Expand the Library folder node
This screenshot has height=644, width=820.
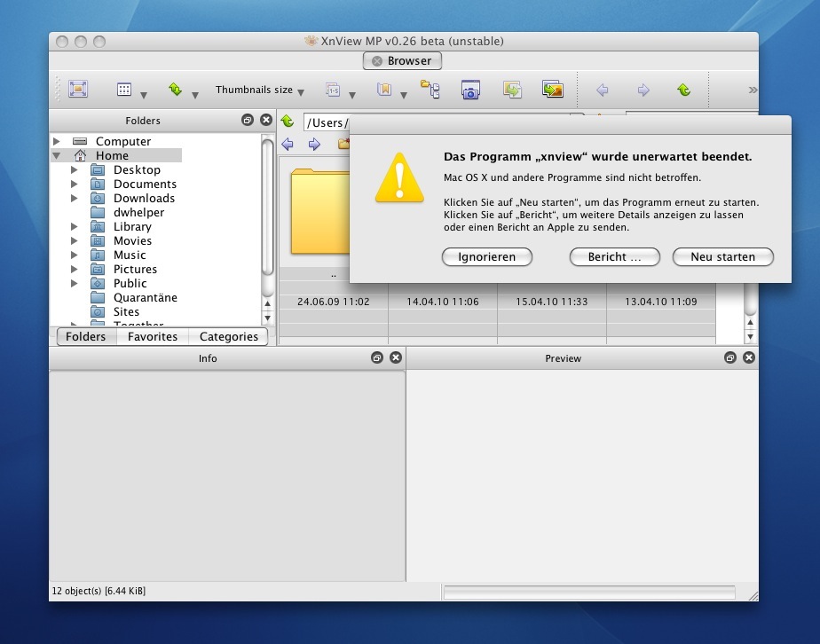(75, 226)
